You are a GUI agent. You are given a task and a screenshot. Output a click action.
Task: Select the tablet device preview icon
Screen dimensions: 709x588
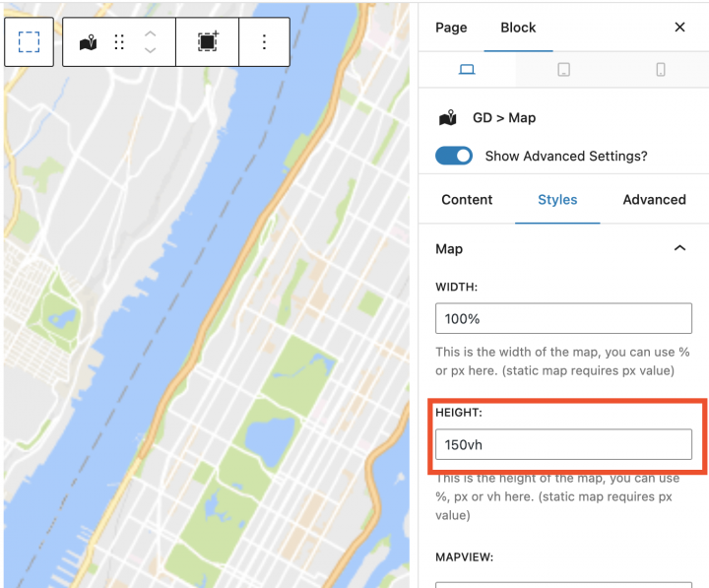563,69
